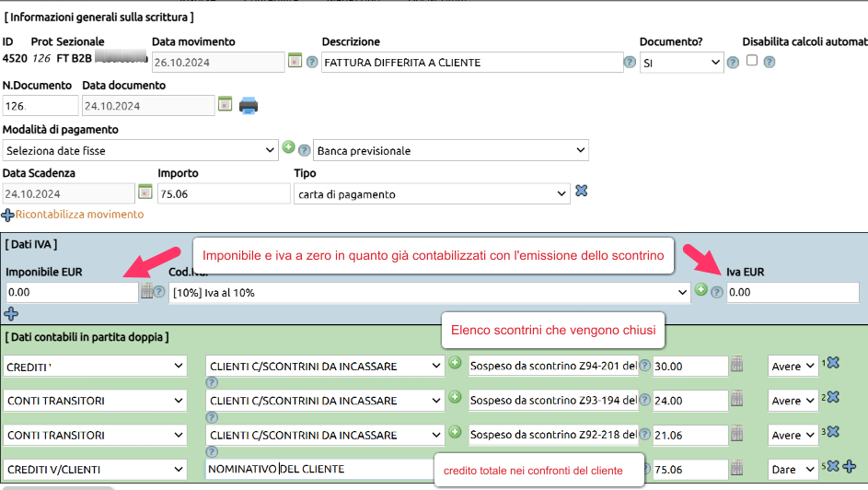Open CONTI TRANSITORI dropdown in 21.06 row
868x490 pixels.
[x=95, y=435]
